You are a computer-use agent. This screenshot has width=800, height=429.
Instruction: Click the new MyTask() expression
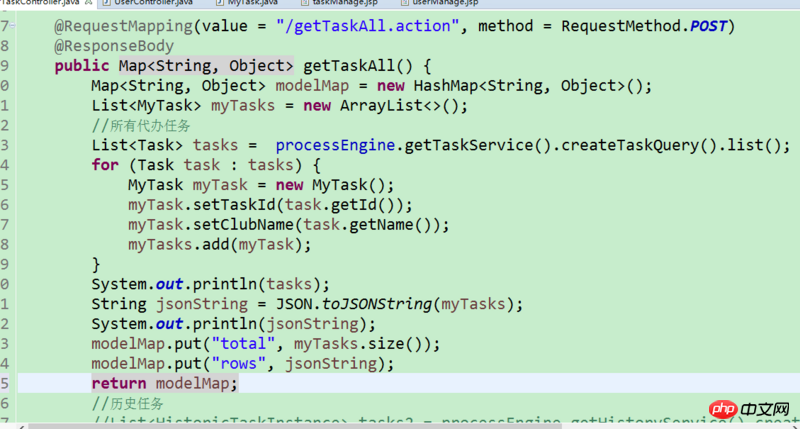tap(330, 185)
